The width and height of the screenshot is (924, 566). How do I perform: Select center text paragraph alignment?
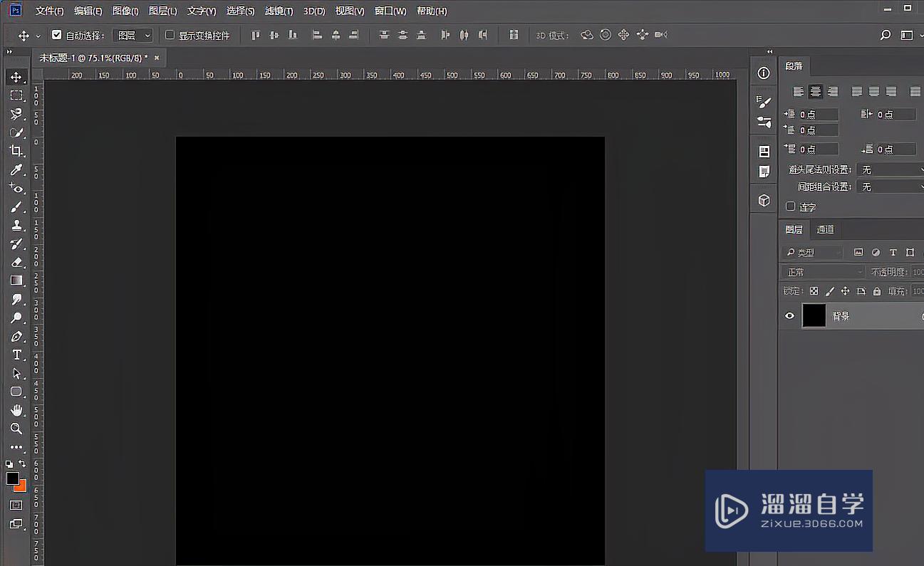click(x=815, y=92)
